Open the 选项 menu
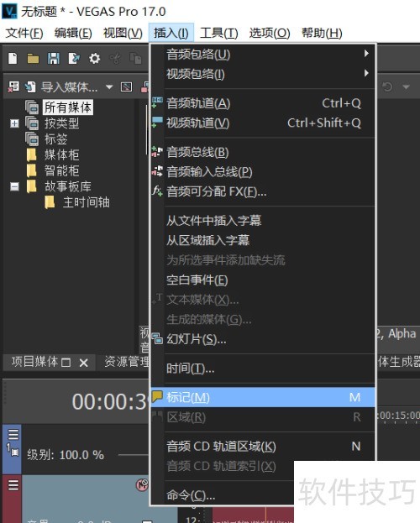 click(270, 33)
